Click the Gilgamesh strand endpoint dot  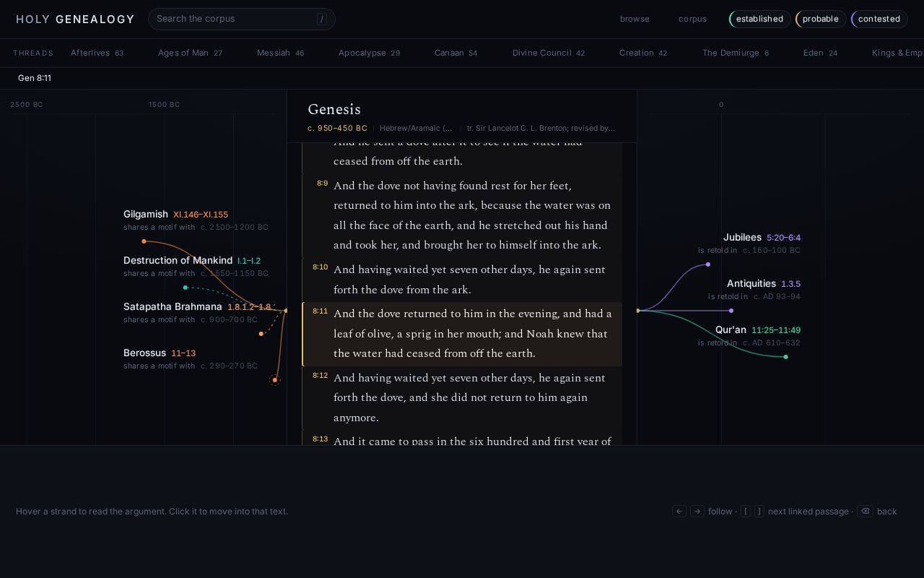click(144, 241)
